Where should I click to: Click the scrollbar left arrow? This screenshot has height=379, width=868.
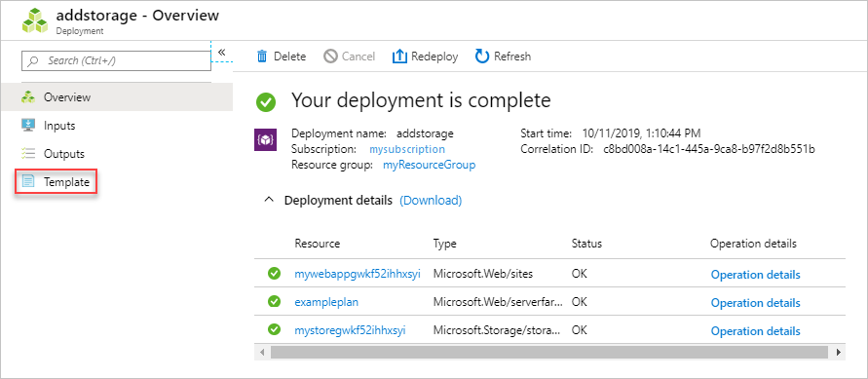pyautogui.click(x=262, y=352)
